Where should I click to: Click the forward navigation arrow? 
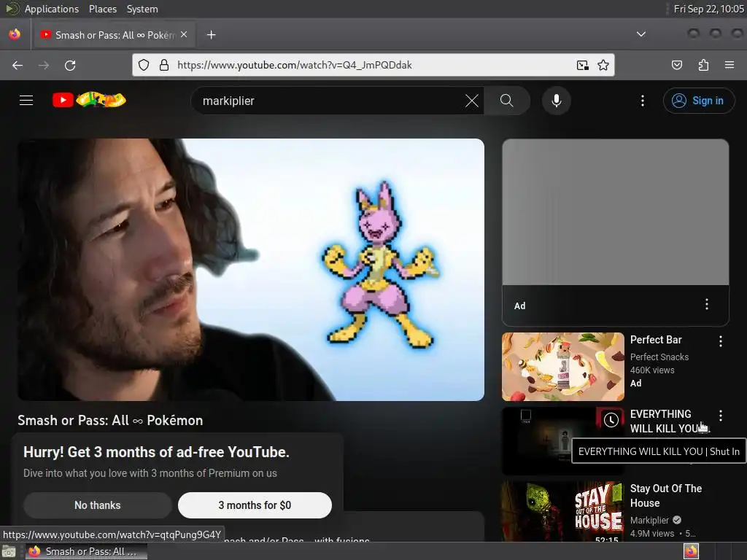[44, 65]
